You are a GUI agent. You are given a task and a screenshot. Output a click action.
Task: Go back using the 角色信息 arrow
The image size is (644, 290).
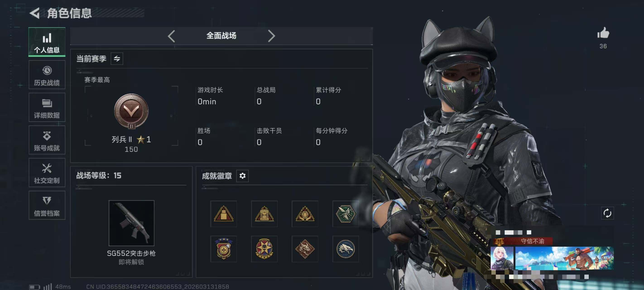(x=35, y=13)
